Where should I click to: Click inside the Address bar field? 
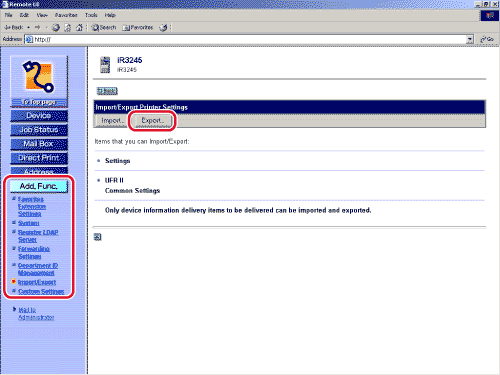click(249, 39)
